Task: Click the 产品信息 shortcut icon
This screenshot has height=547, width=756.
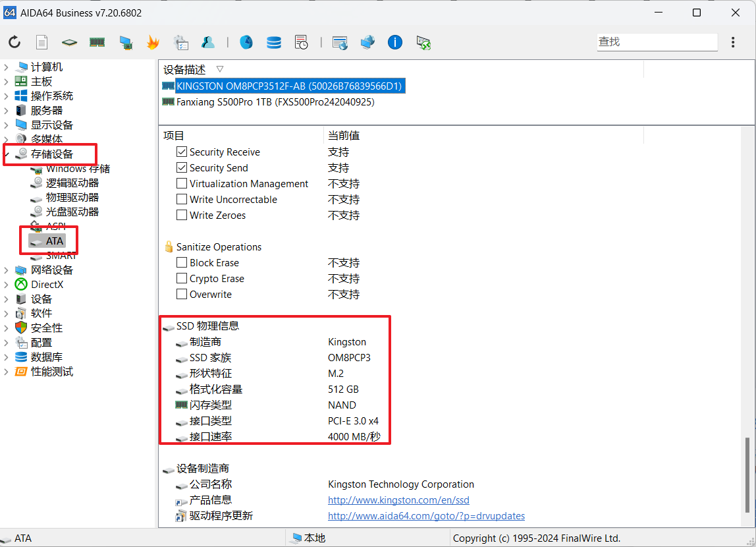Action: [181, 501]
